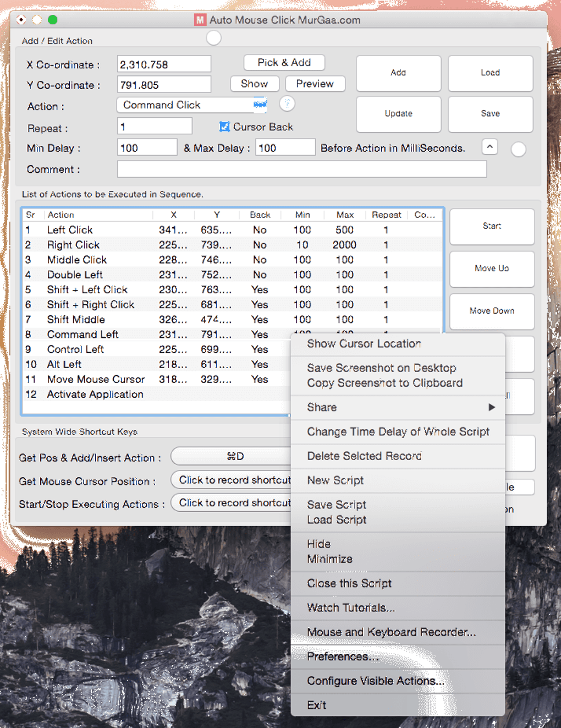
Task: Choose Exit in the context menu
Action: coord(398,705)
